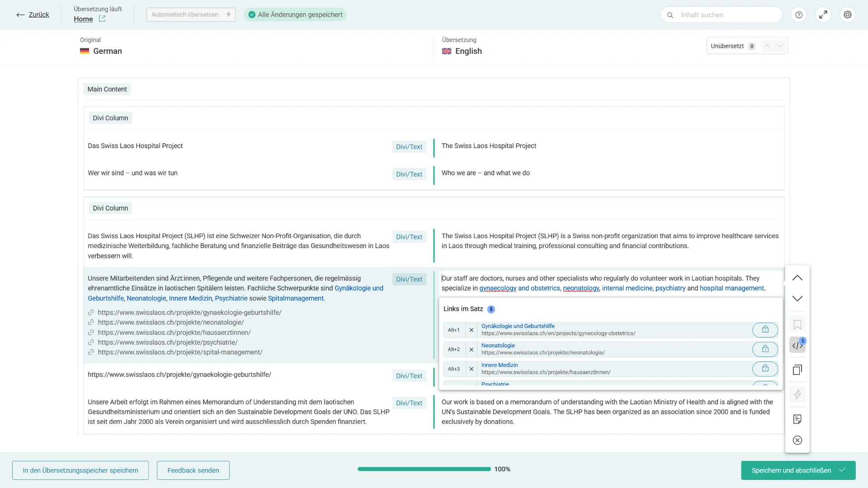
Task: Toggle the links/markup code icon with badge 5
Action: click(x=797, y=345)
